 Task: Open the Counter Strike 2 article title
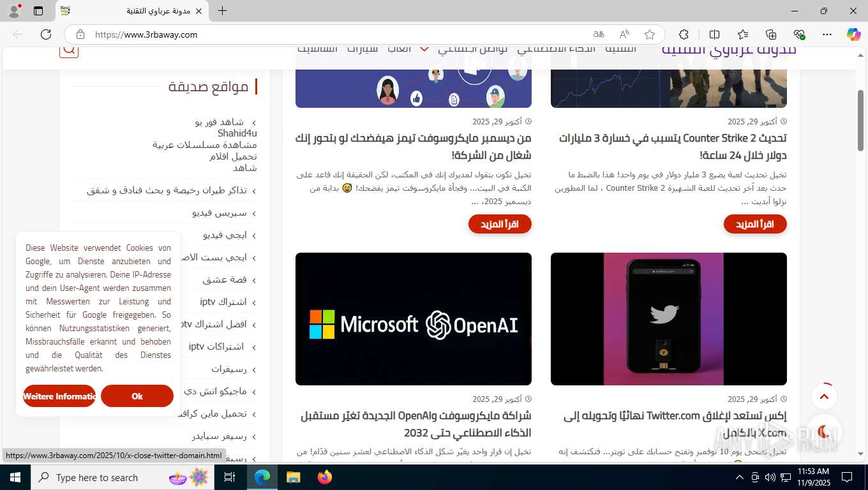[x=672, y=146]
